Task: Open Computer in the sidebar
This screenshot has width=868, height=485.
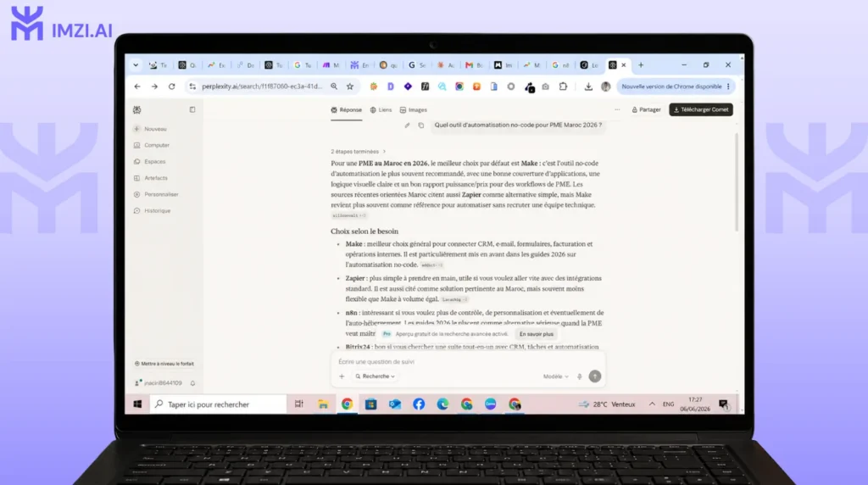Action: [x=152, y=145]
